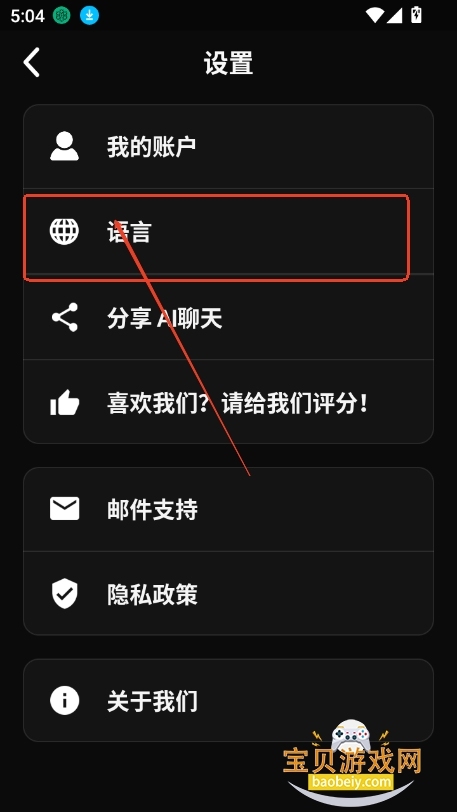This screenshot has width=457, height=812.
Task: Tap the battery indicator in status bar
Action: [416, 15]
